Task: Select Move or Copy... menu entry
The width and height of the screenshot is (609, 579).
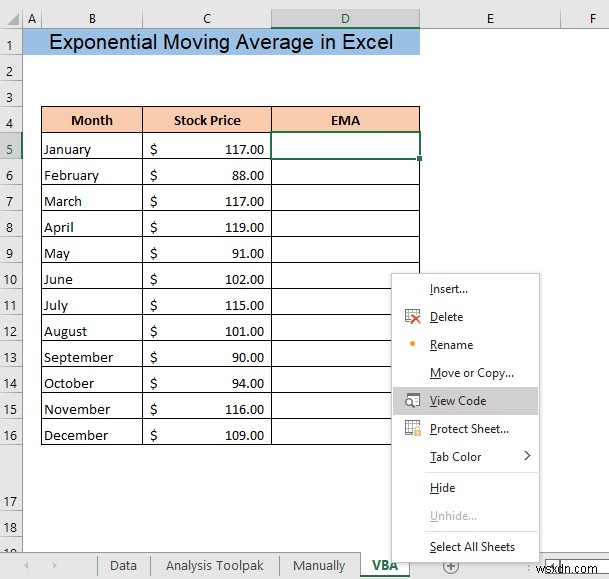Action: (x=465, y=372)
